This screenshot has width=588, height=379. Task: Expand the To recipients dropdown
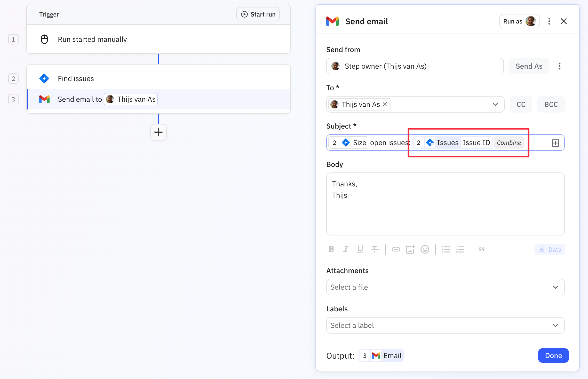click(495, 104)
